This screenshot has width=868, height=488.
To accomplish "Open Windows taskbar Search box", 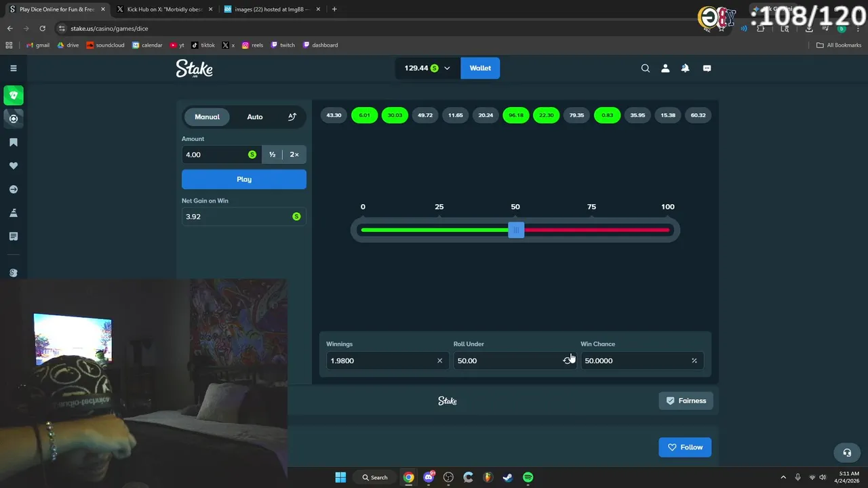I will click(x=375, y=477).
